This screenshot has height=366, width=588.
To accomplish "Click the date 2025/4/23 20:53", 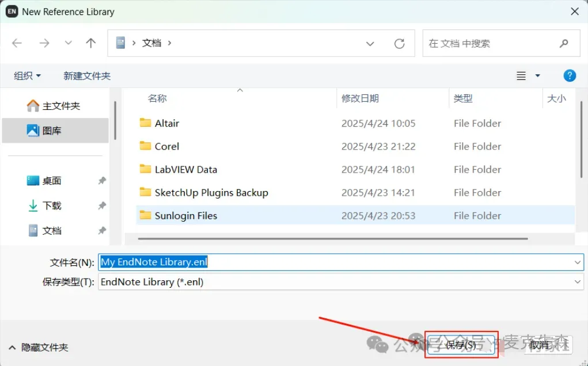I will tap(378, 216).
